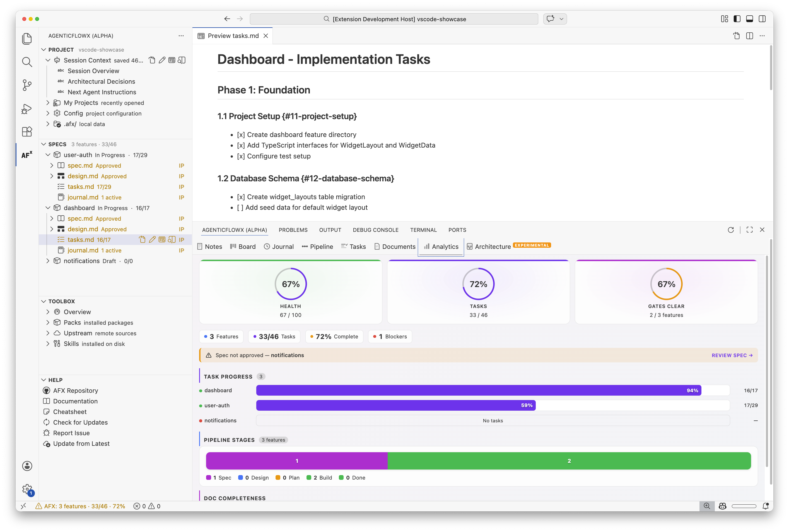Open Run and Debug view
Viewport: 789px width, 532px height.
(x=27, y=109)
